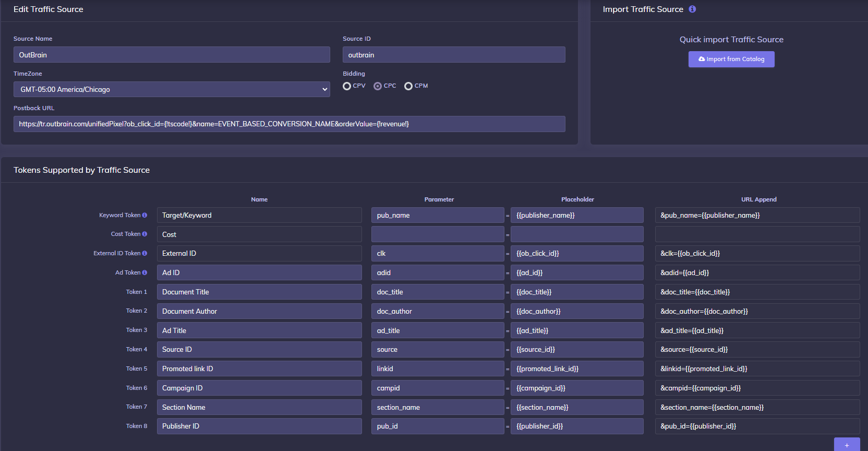
Task: Click Keyword Token info icon
Action: point(144,215)
